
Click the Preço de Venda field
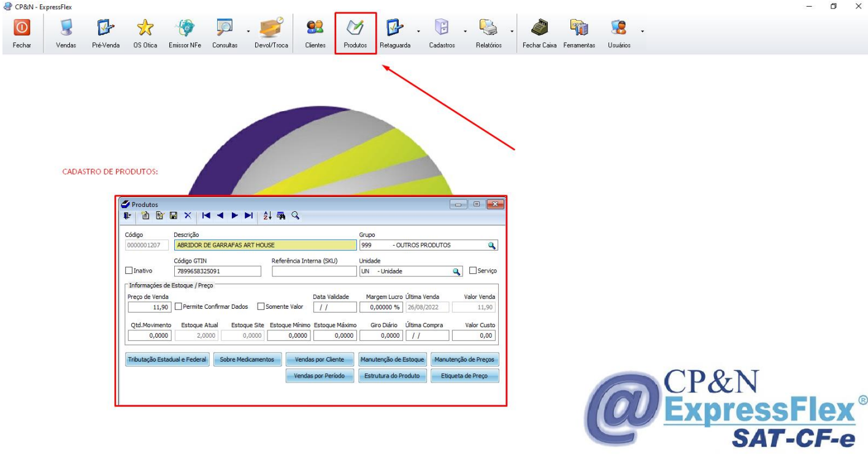(150, 307)
